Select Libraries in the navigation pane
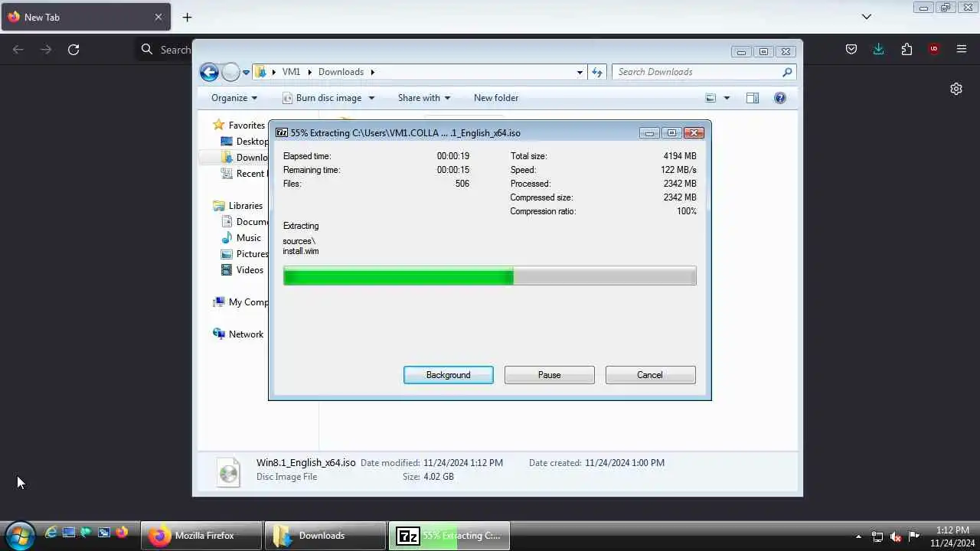This screenshot has width=980, height=551. pos(238,205)
